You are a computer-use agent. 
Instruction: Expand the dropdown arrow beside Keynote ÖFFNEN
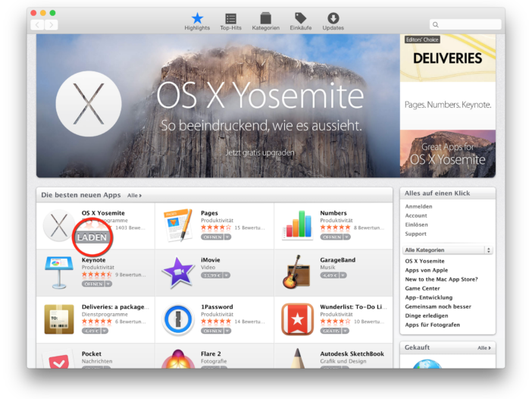(108, 284)
